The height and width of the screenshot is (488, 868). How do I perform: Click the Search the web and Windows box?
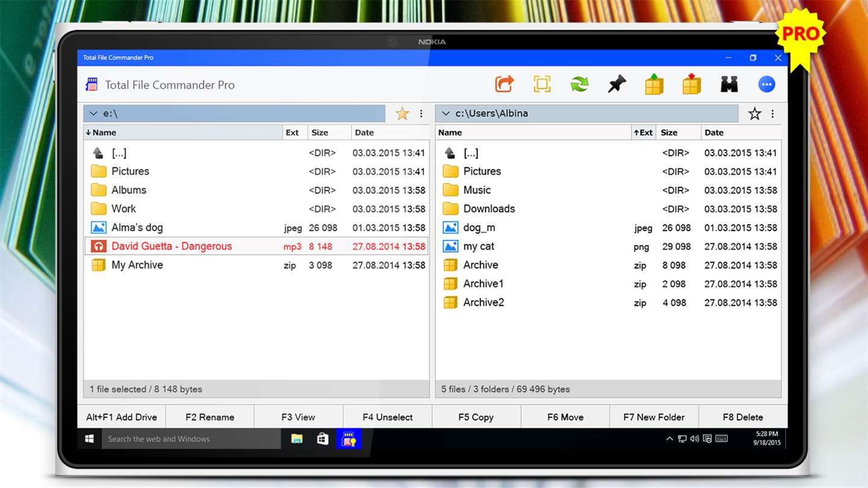[x=191, y=439]
